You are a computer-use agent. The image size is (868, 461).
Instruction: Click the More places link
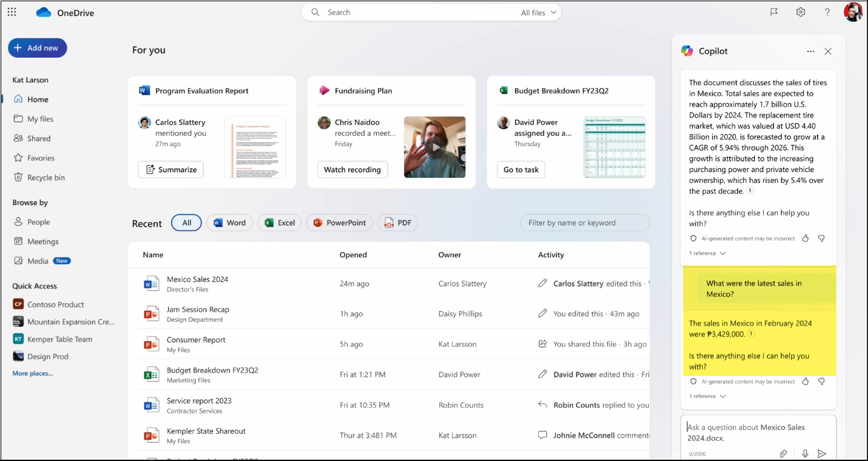(x=32, y=373)
